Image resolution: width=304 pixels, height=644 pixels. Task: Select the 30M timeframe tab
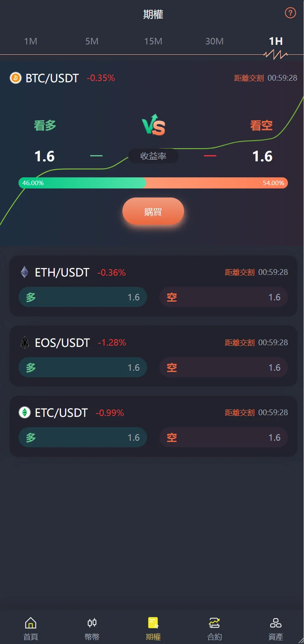click(x=214, y=41)
